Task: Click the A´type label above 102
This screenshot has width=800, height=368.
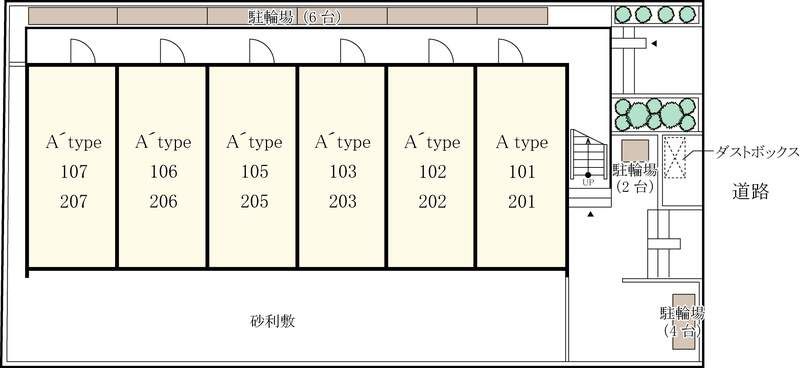Action: click(433, 142)
